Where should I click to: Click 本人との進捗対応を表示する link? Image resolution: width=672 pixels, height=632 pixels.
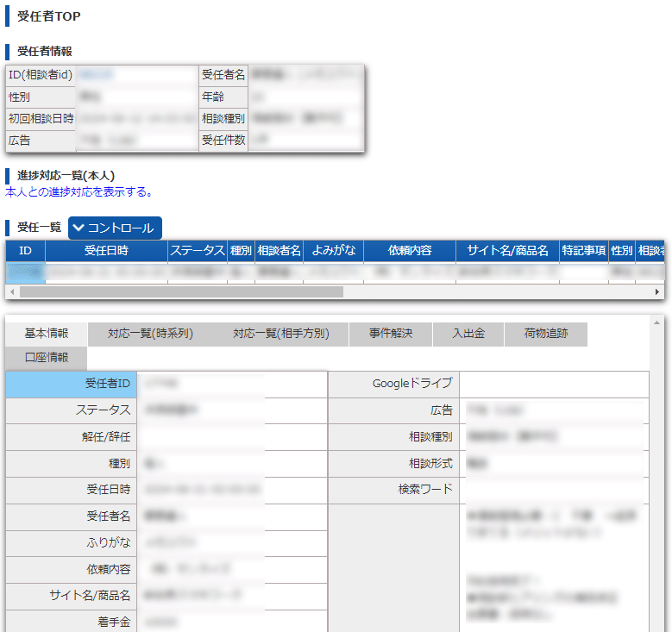click(79, 191)
